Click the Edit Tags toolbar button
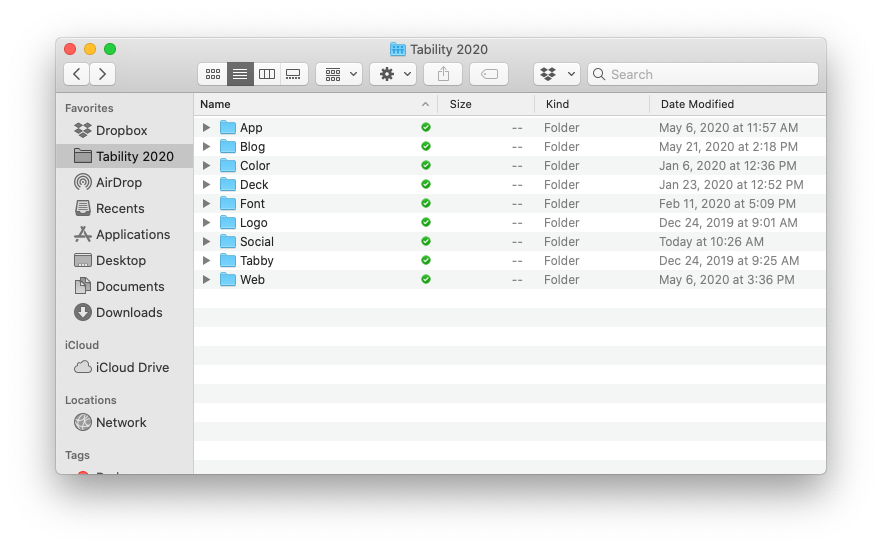The height and width of the screenshot is (548, 882). (x=489, y=74)
